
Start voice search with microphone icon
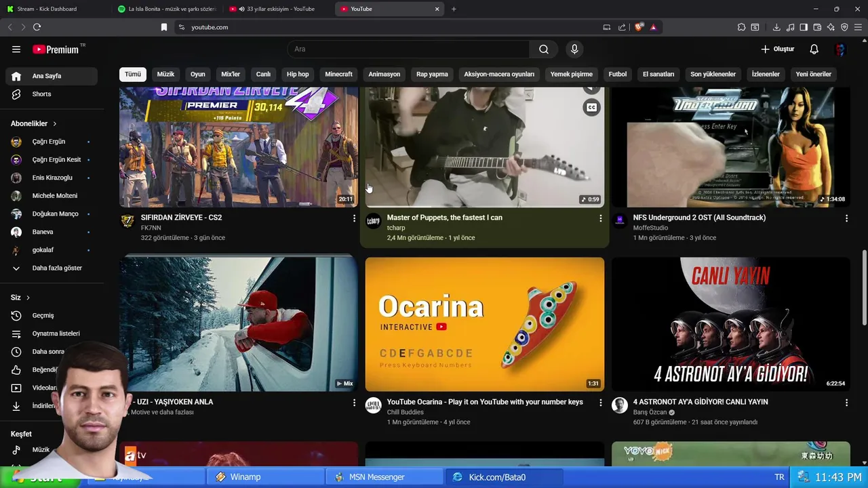pyautogui.click(x=574, y=49)
